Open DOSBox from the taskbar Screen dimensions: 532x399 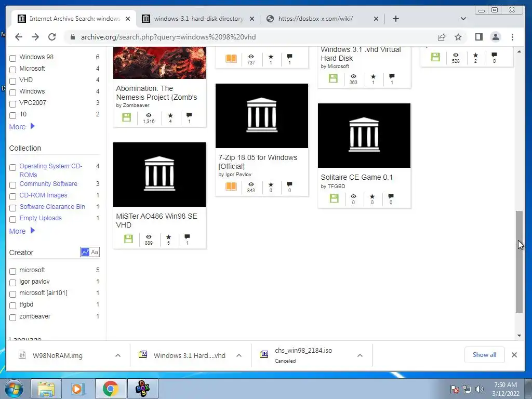pyautogui.click(x=142, y=389)
